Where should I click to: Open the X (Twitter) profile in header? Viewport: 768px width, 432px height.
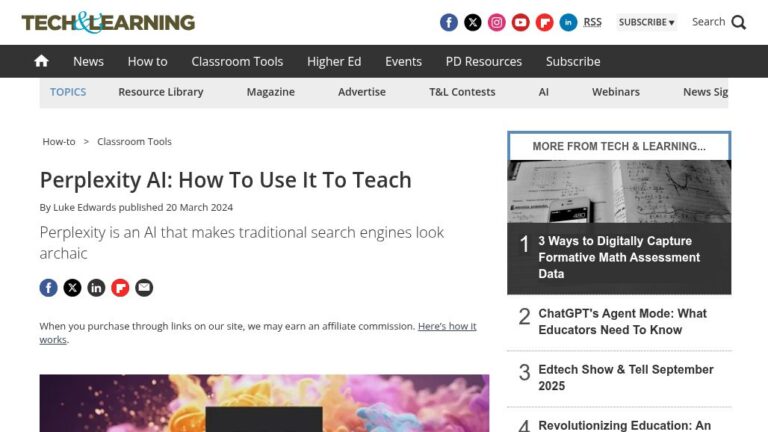473,23
